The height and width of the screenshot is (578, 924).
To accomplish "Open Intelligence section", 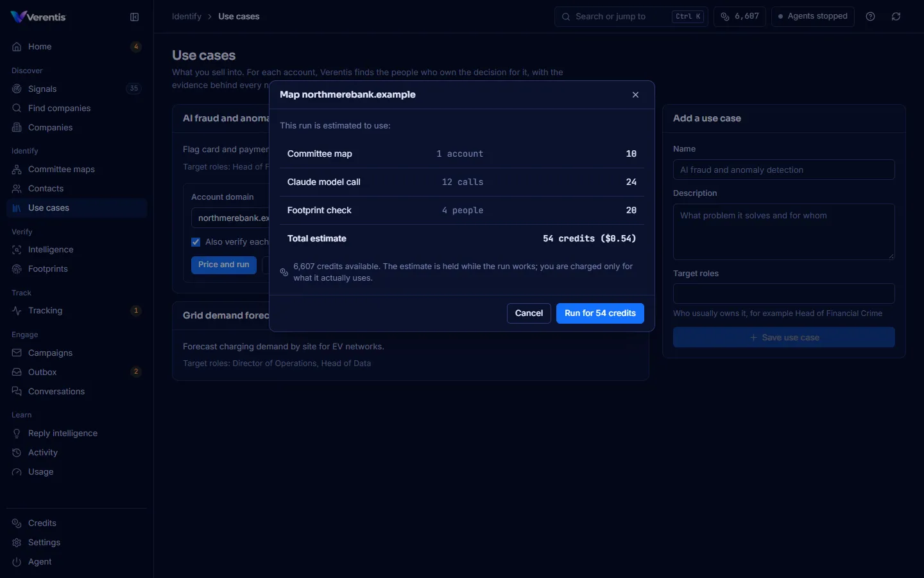I will point(76,249).
